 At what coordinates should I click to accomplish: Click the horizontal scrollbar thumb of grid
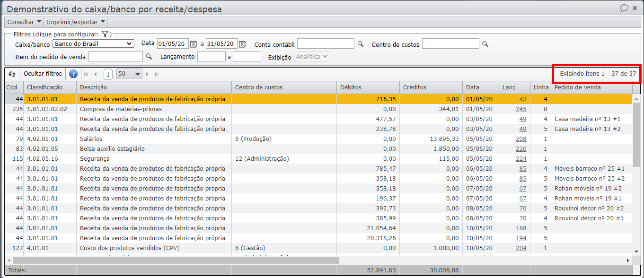point(176,260)
